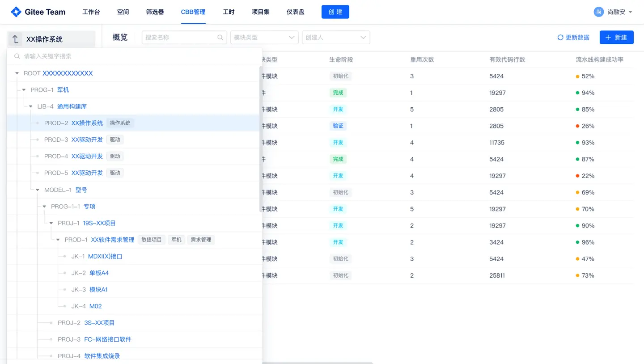644x364 pixels.
Task: Select the 概览 tab
Action: (x=120, y=37)
